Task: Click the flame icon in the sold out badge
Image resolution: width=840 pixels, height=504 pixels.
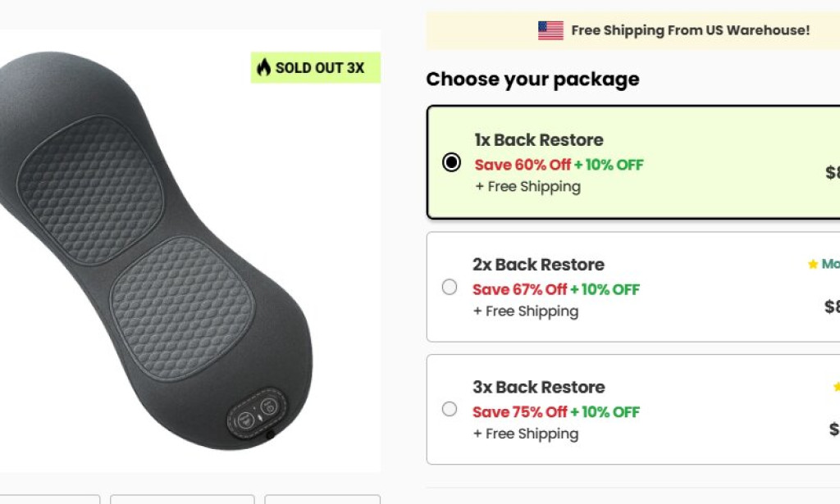Action: point(263,67)
